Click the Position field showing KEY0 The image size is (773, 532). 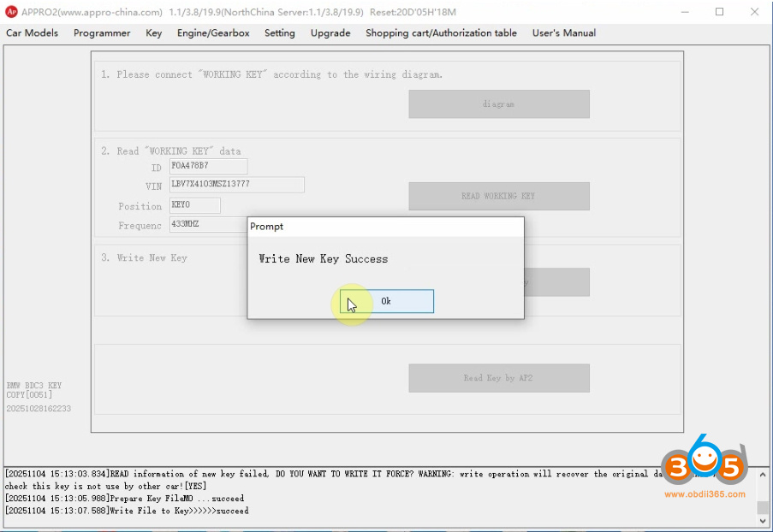coord(194,206)
